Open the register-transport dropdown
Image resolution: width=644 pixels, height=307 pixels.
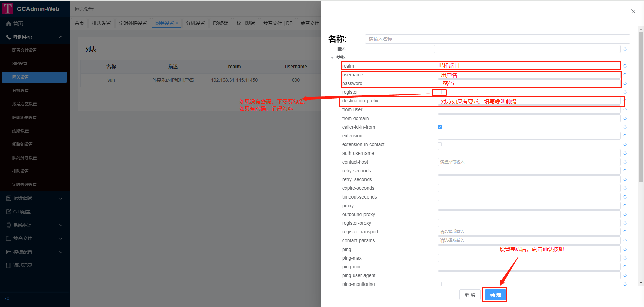[x=529, y=232]
